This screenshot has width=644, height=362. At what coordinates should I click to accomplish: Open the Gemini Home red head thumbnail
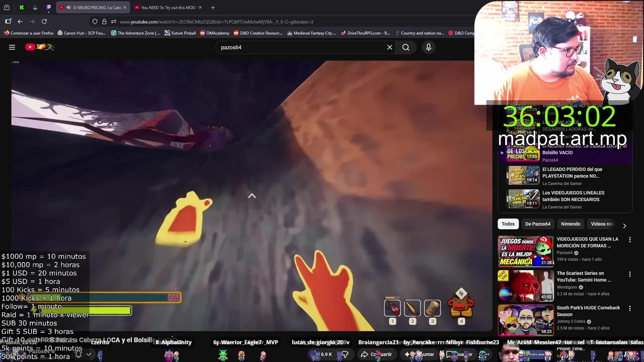click(x=525, y=286)
